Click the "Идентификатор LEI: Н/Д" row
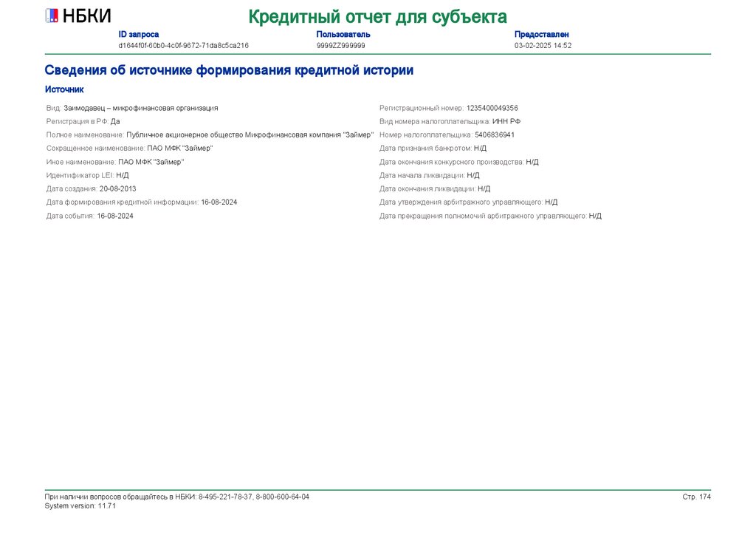This screenshot has height=535, width=756. tap(87, 176)
